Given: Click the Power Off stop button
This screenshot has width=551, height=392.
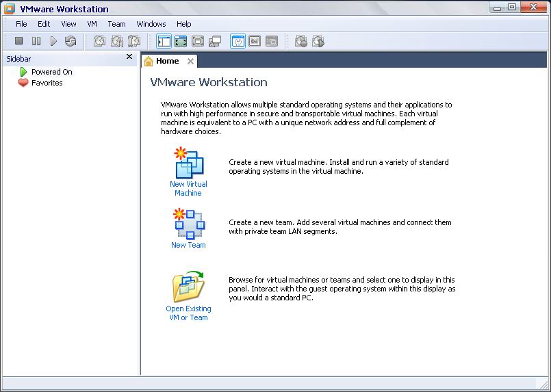Looking at the screenshot, I should 18,41.
